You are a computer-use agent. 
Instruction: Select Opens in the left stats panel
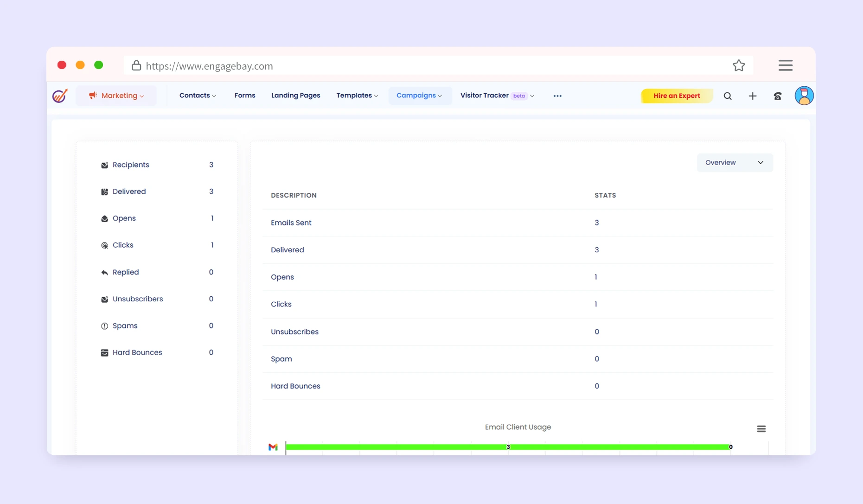click(124, 218)
